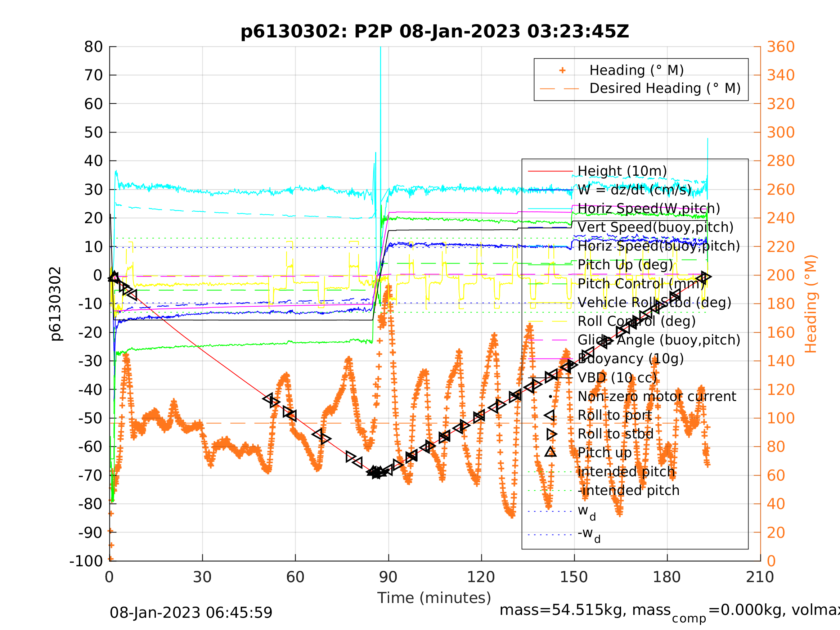Click the x-axis tick label 90
Screen dimensions: 840x630
click(388, 577)
